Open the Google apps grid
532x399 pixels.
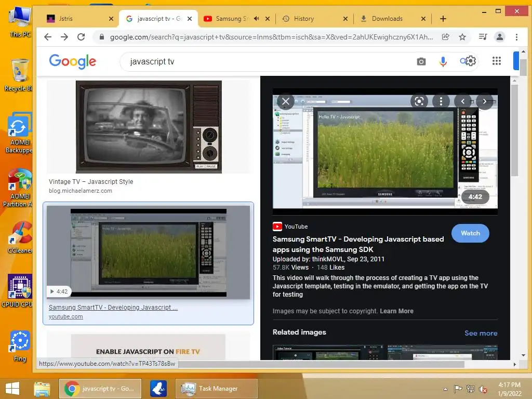pos(496,61)
